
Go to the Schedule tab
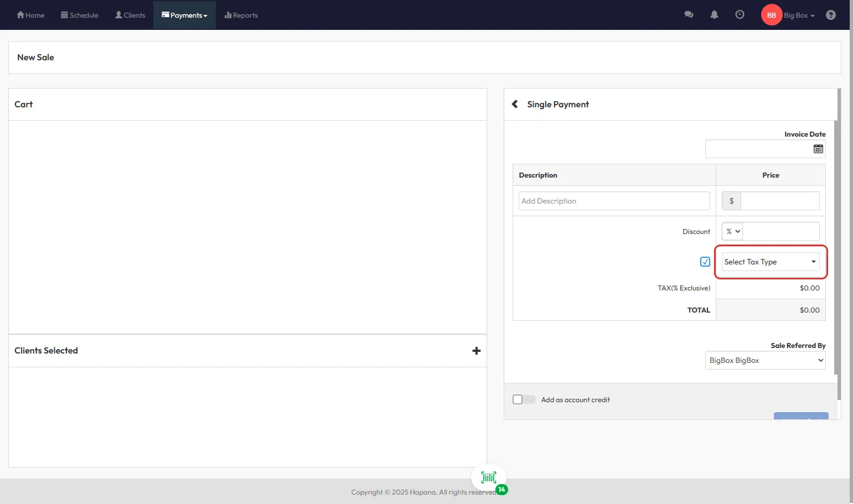pos(80,15)
